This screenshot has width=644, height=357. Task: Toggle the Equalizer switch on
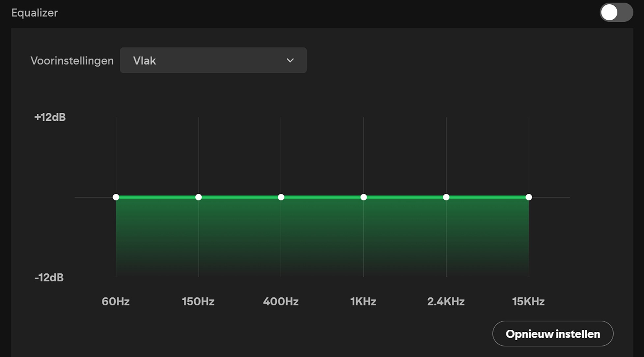[x=616, y=13]
